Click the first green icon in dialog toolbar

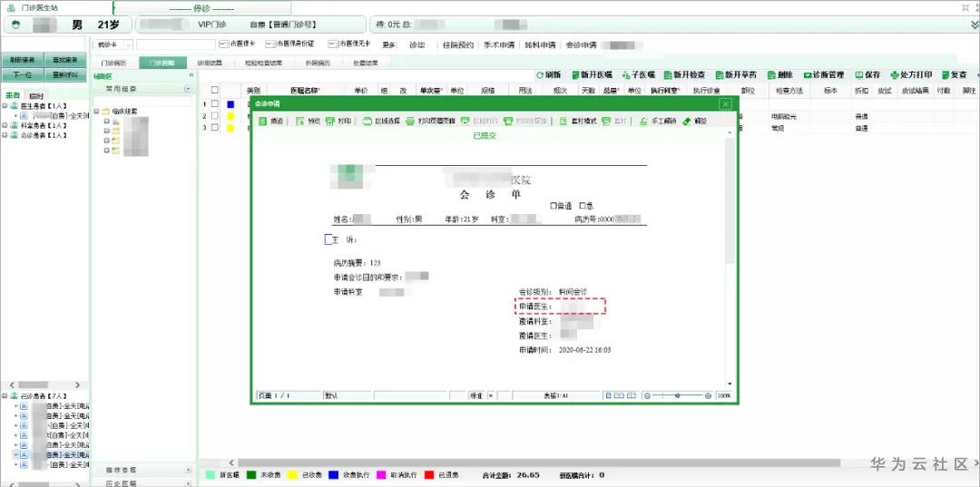click(262, 122)
